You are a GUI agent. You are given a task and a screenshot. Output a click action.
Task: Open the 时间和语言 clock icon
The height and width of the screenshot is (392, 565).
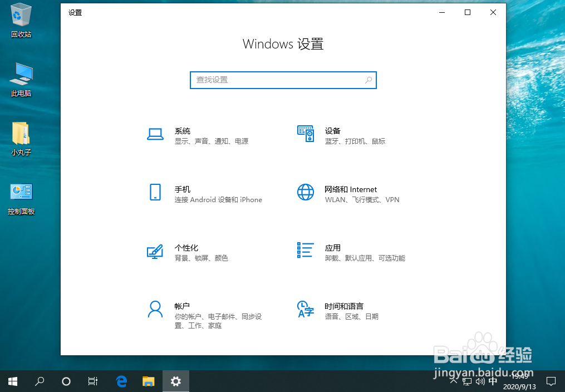306,309
